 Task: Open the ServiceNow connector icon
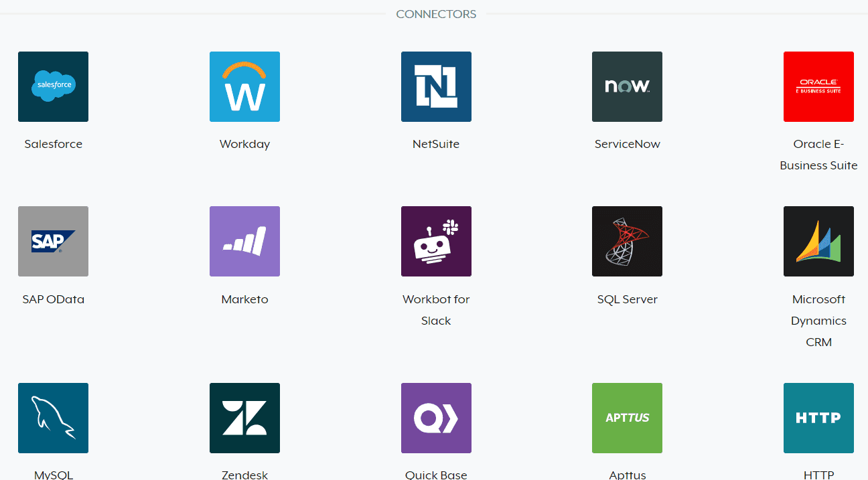[x=627, y=86]
